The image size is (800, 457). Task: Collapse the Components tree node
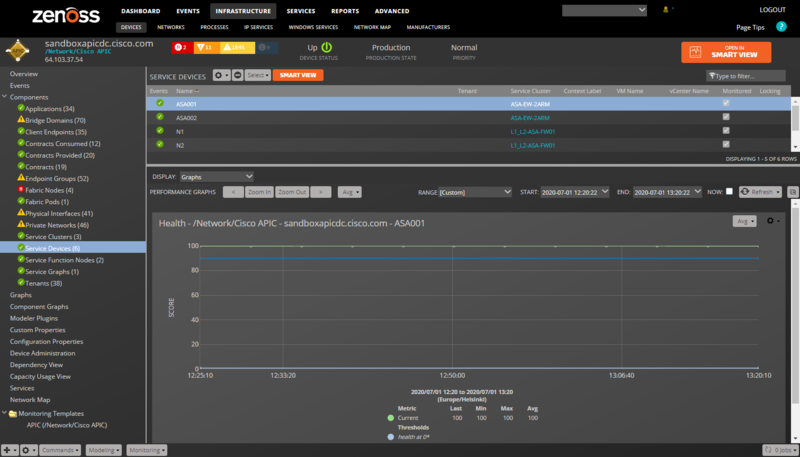[x=5, y=96]
